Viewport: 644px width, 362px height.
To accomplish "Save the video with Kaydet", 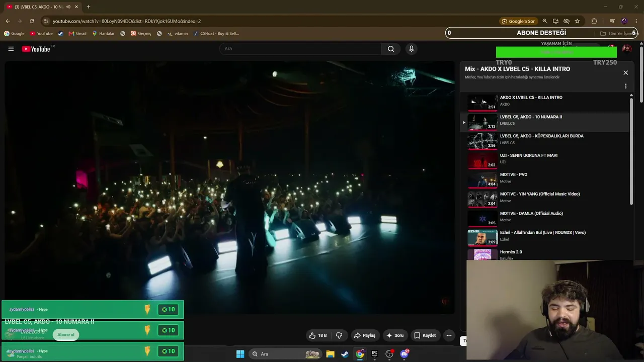I will (425, 335).
